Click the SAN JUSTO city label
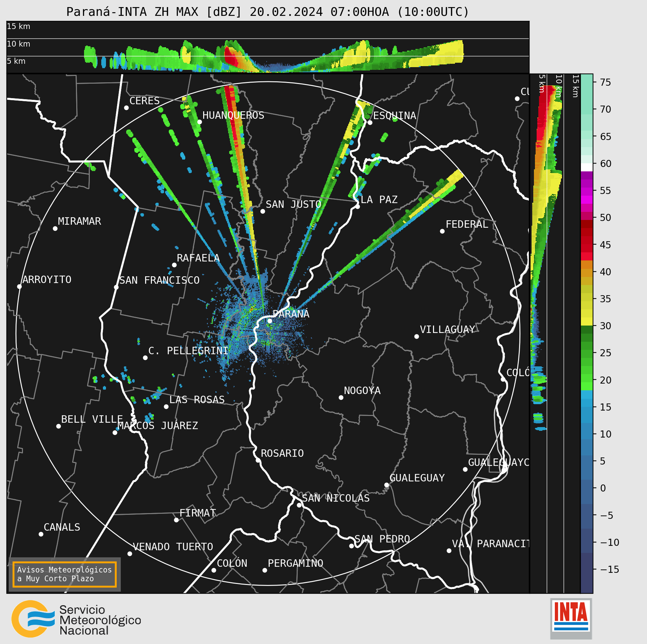 tap(293, 204)
